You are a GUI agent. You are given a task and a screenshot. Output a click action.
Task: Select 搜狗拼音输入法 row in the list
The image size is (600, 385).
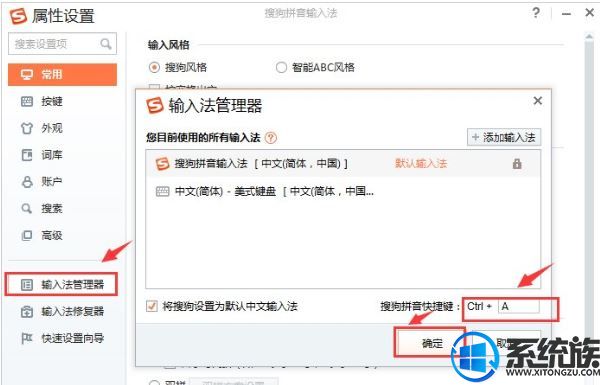tap(343, 164)
